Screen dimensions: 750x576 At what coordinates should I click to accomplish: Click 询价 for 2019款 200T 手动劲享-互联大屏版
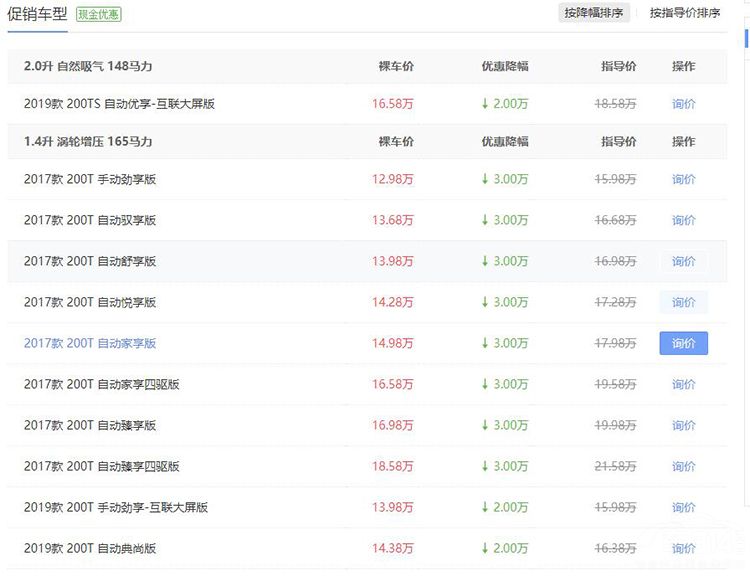(684, 508)
